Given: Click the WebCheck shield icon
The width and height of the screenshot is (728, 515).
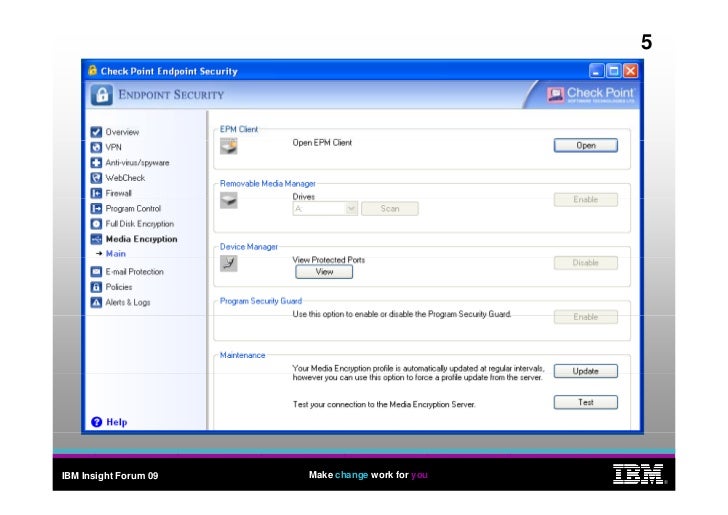Looking at the screenshot, I should [x=96, y=178].
